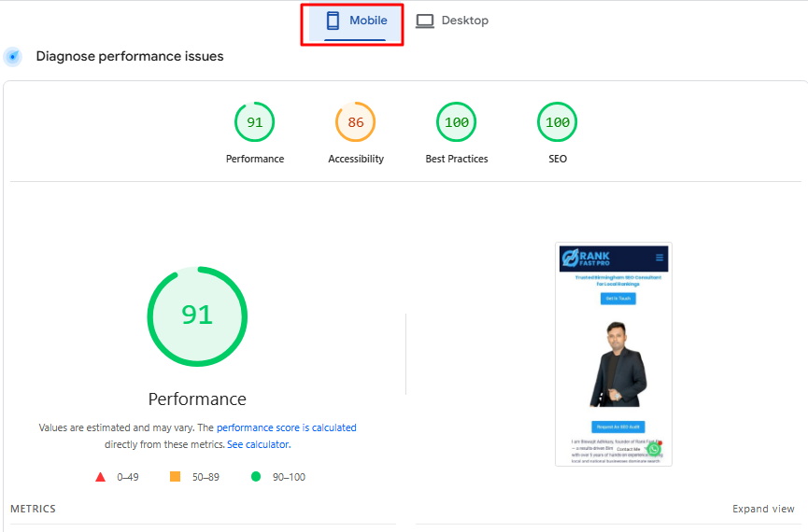Click the orange square 50–89 legend icon
Viewport: 808px width, 532px height.
(176, 476)
